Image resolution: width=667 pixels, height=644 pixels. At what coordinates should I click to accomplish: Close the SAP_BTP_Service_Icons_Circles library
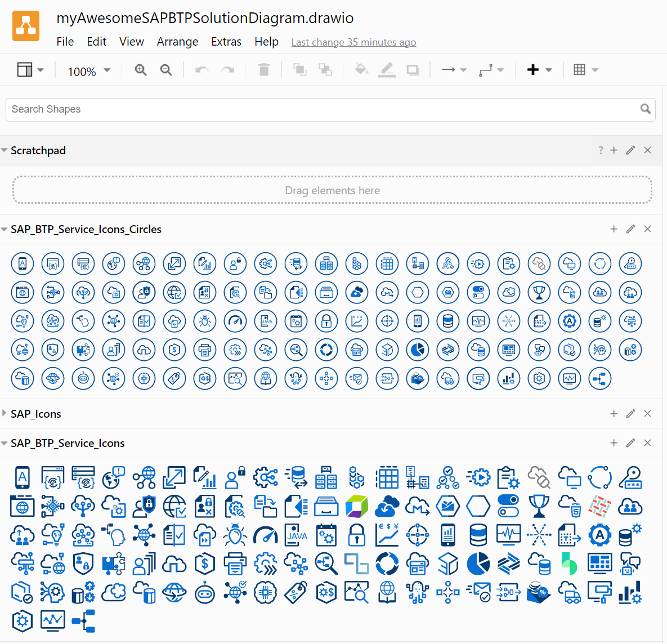[647, 229]
